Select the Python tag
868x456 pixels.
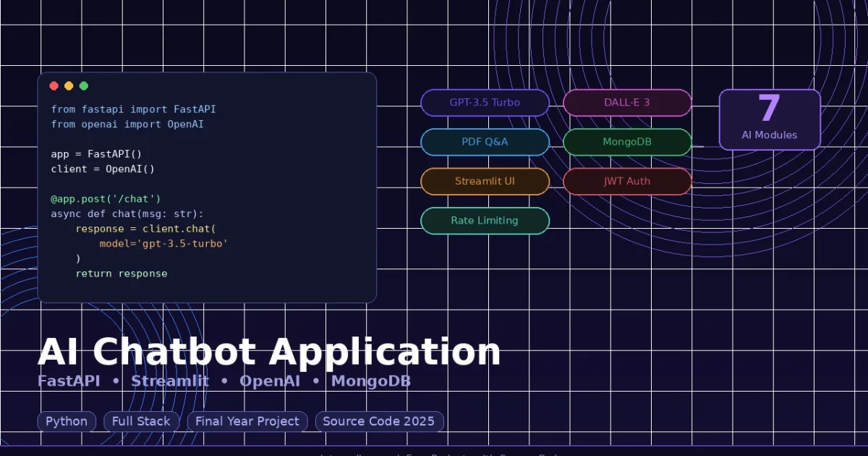click(67, 421)
